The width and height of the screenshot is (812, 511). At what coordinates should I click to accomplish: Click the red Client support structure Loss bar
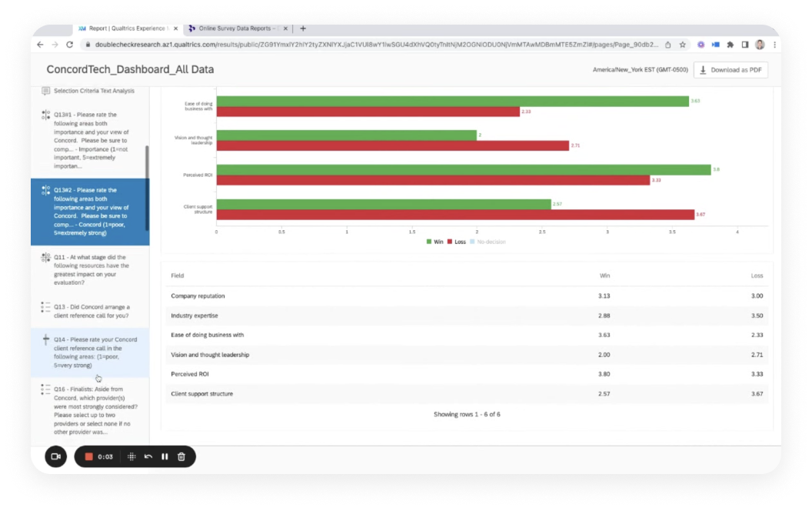(x=455, y=215)
